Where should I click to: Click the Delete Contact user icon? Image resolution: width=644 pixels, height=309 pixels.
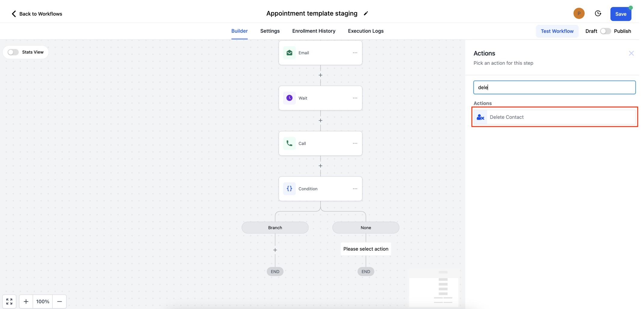481,117
